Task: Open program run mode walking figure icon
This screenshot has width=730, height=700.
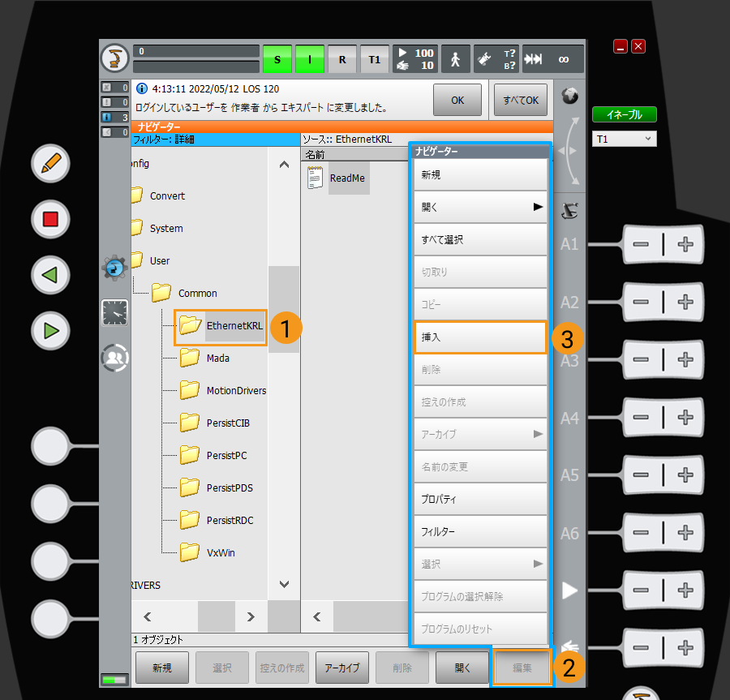Action: pos(455,59)
